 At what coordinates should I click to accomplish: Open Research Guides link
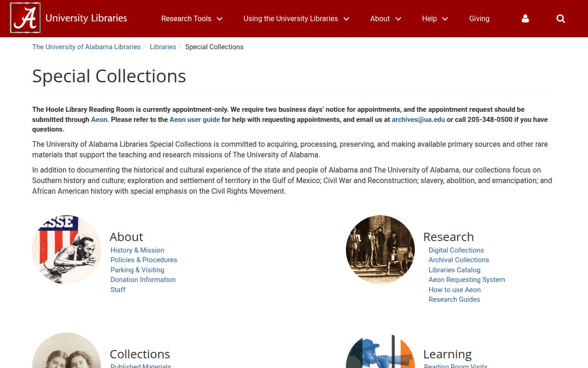click(x=454, y=299)
